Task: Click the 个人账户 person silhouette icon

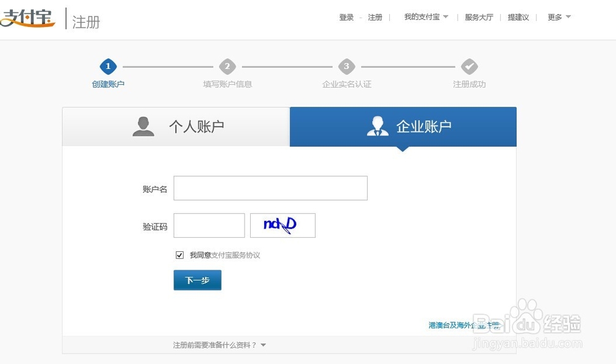Action: (x=143, y=126)
